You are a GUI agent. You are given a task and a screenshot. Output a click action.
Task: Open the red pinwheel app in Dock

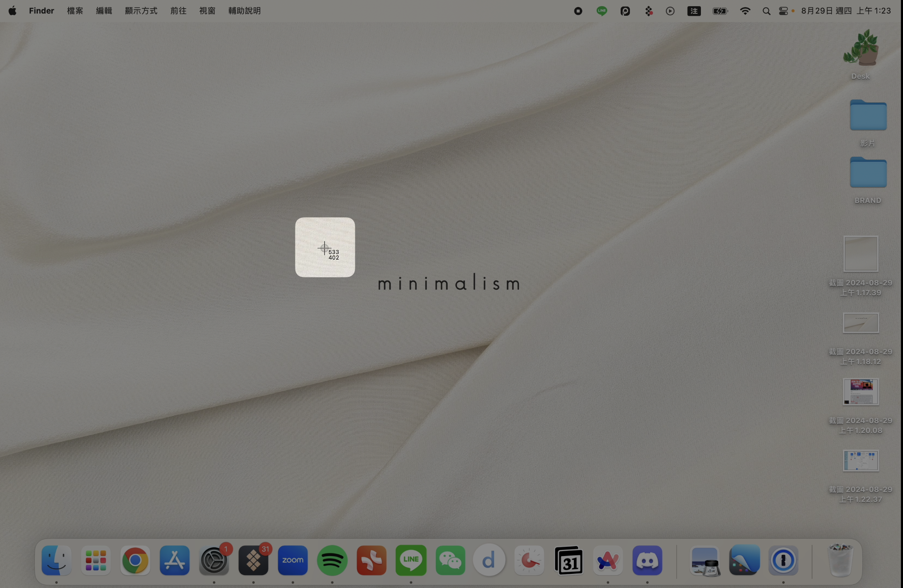pyautogui.click(x=372, y=561)
